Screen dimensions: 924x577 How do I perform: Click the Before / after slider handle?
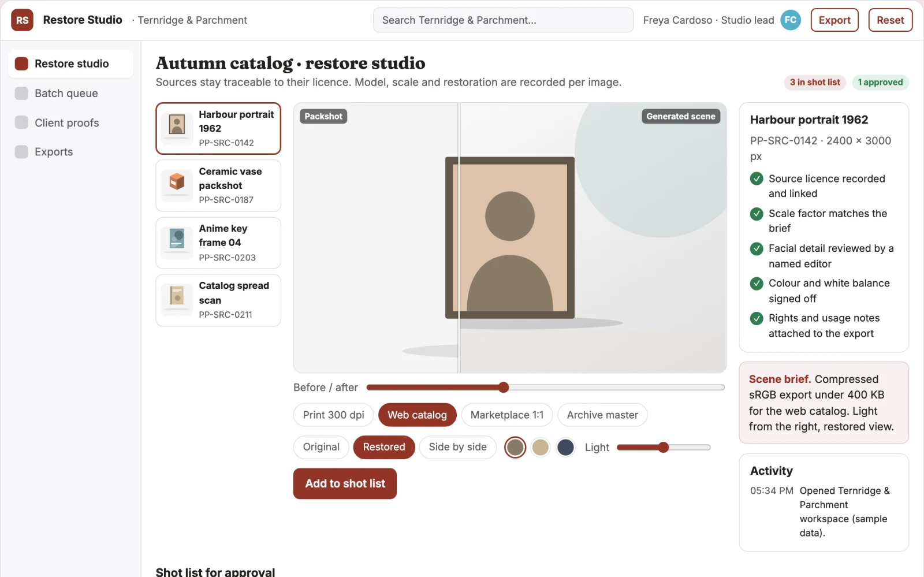[504, 387]
